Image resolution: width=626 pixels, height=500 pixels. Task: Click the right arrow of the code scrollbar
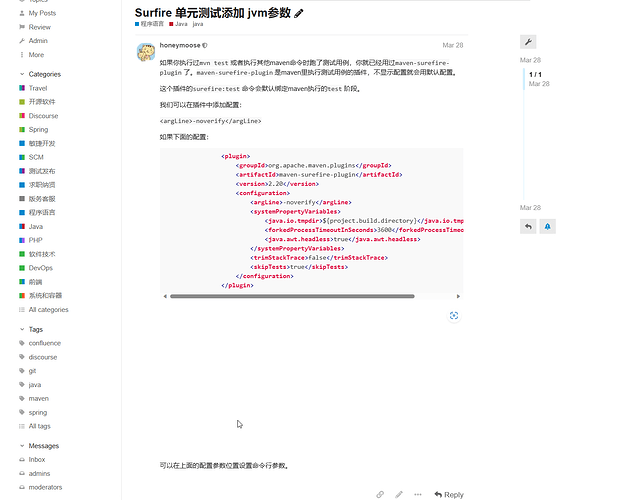458,296
